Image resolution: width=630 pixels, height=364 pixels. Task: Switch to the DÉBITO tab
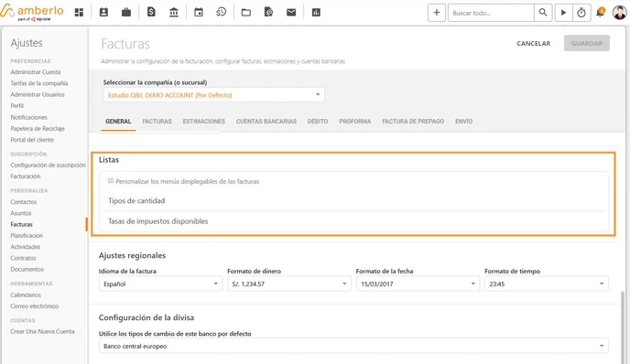pyautogui.click(x=318, y=122)
